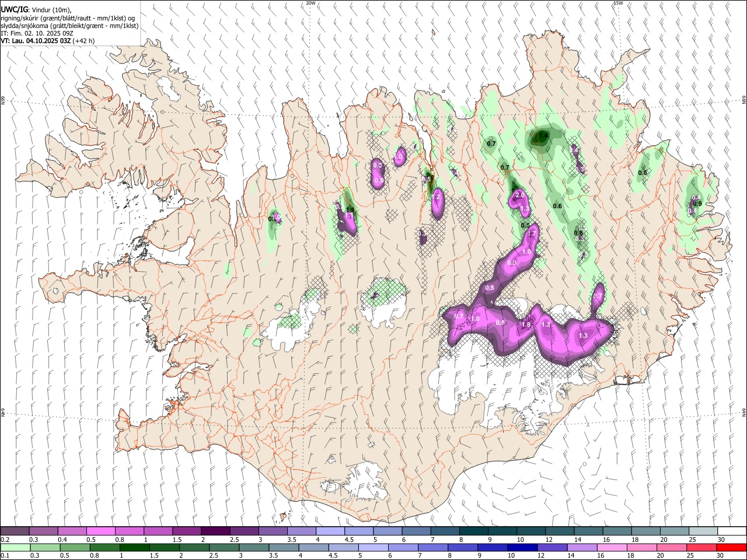Click the 1.8 value in the large pink band
This screenshot has width=747, height=560.
[526, 325]
